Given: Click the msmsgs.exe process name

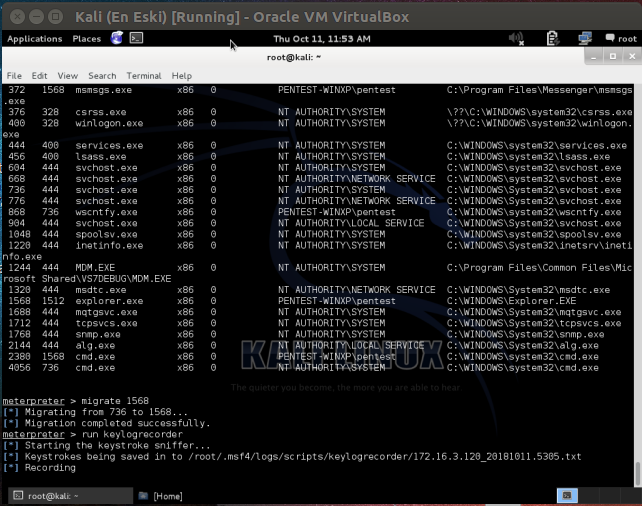Looking at the screenshot, I should 103,90.
